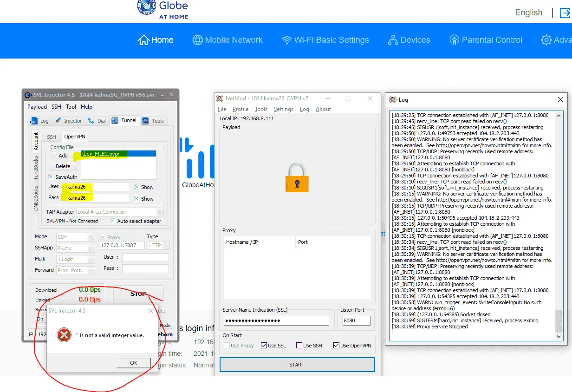Screen dimensions: 572x392
Task: Open NetMod Tools menu
Action: pos(261,109)
